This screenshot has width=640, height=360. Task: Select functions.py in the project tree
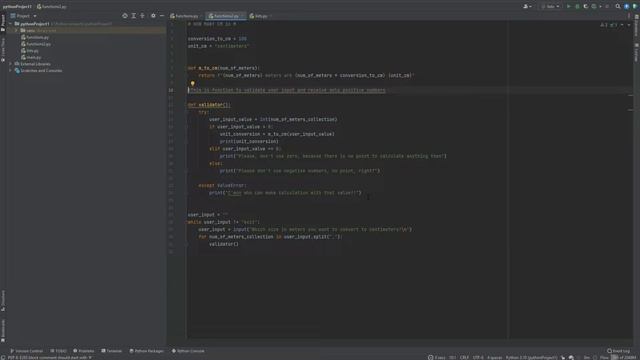coord(35,37)
